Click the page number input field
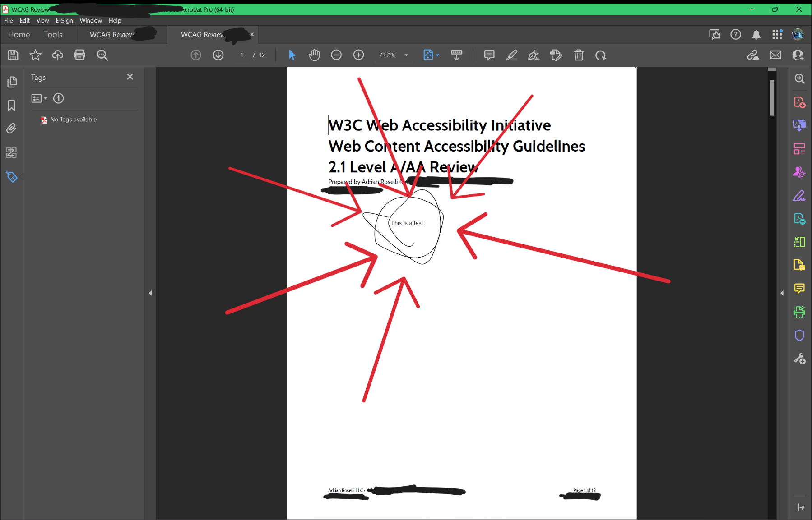The image size is (812, 520). (242, 55)
